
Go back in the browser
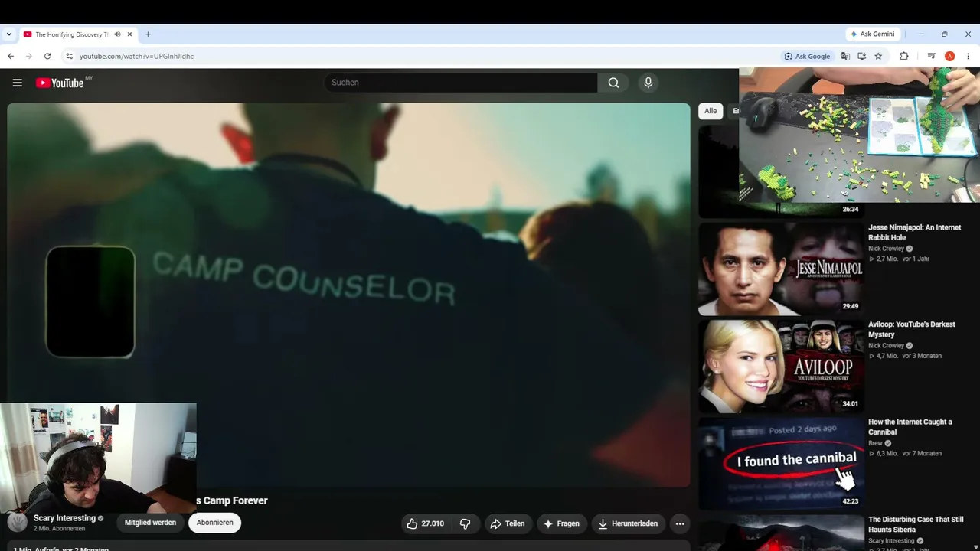coord(11,56)
